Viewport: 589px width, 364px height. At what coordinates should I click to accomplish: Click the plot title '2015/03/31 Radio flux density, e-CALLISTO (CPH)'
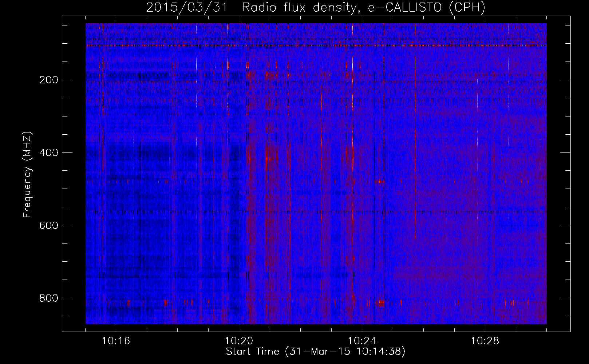point(316,7)
